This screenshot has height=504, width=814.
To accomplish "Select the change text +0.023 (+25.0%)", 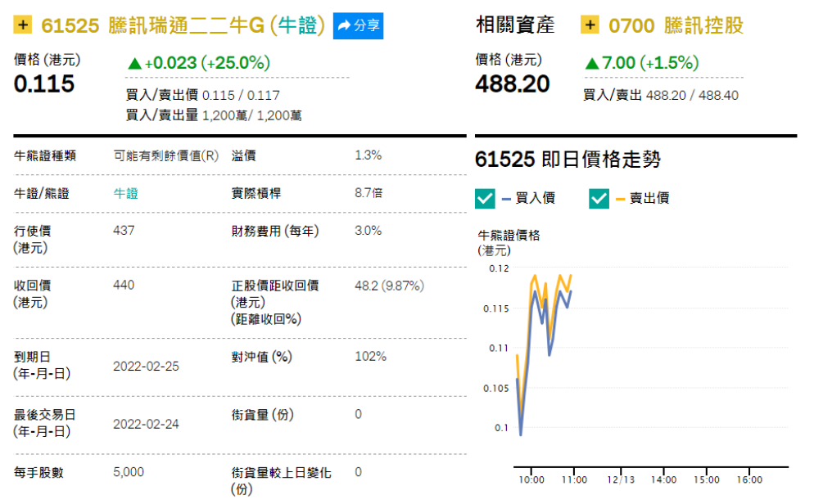I will [x=207, y=63].
